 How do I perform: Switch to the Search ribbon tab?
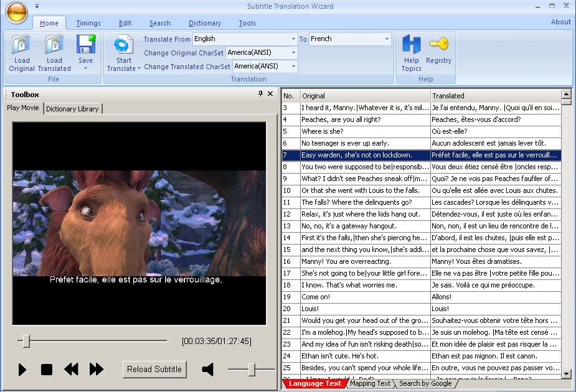point(160,23)
